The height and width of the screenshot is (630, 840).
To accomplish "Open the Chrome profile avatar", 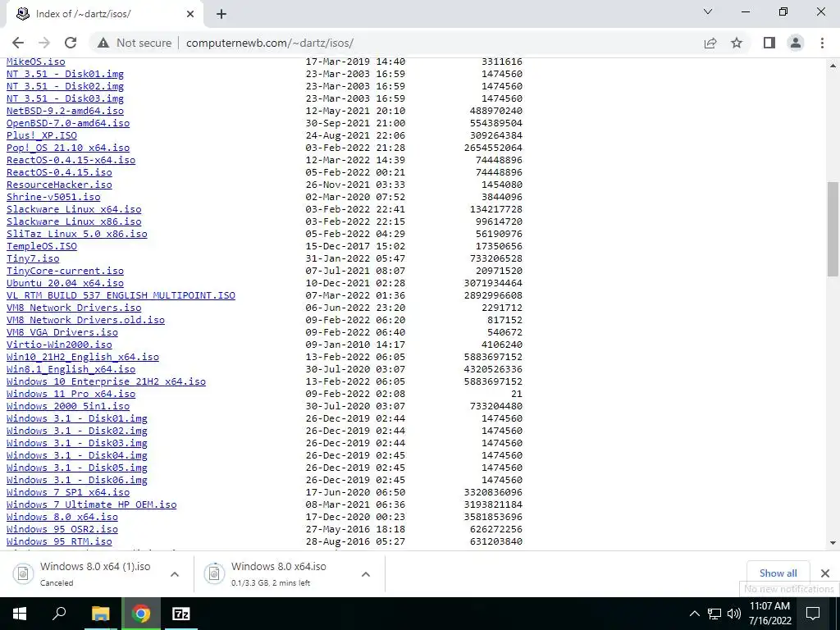I will tap(796, 43).
